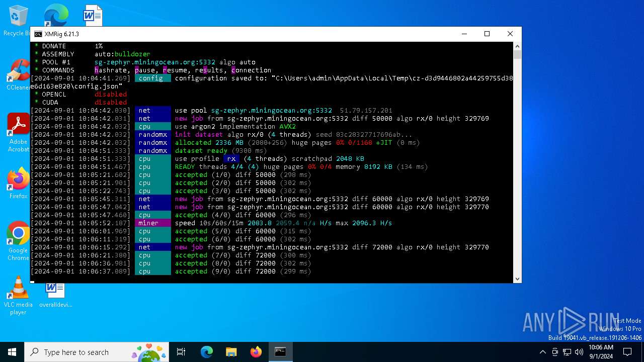Click 'use argon2 implementation AVX2' line
644x362 pixels.
[x=235, y=127]
